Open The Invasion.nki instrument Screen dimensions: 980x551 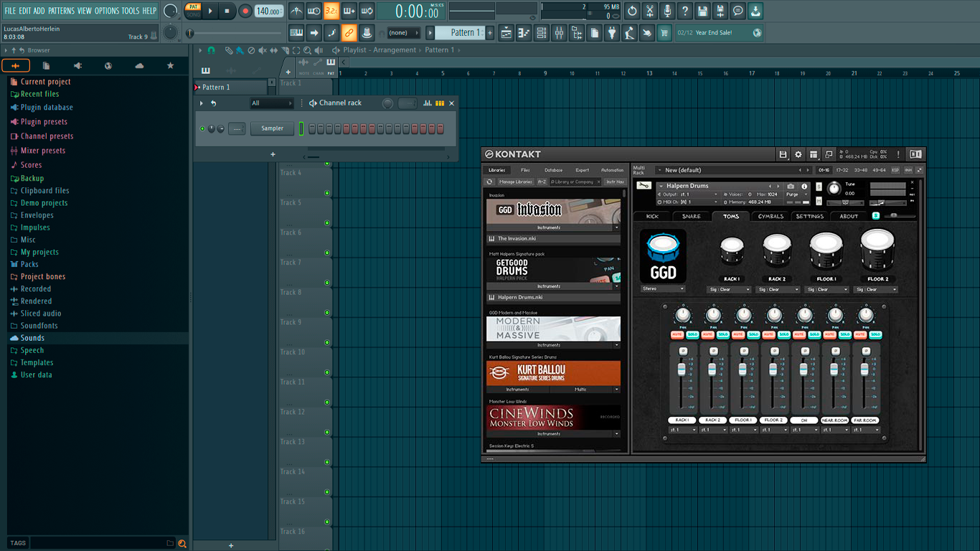[x=553, y=238]
